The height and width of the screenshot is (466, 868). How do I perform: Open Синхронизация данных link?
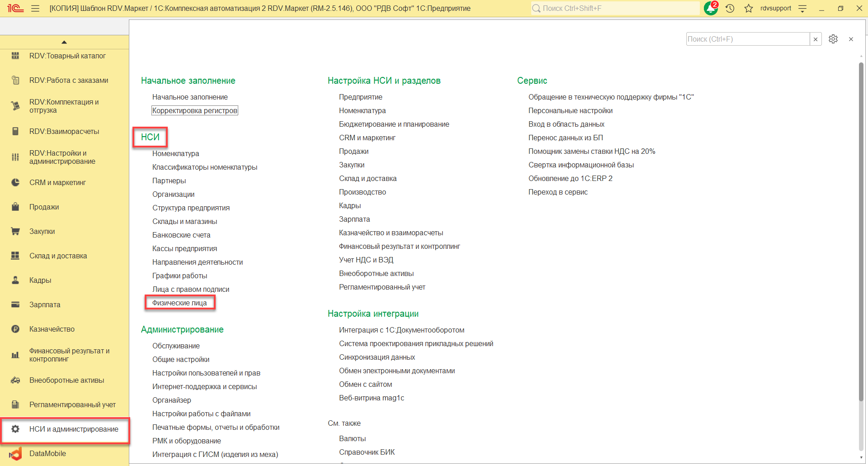point(377,357)
